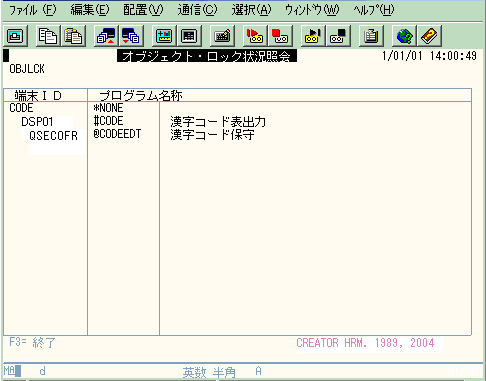Click the Receive File from Host icon
Screen dimensions: 486x381
pyautogui.click(x=131, y=36)
